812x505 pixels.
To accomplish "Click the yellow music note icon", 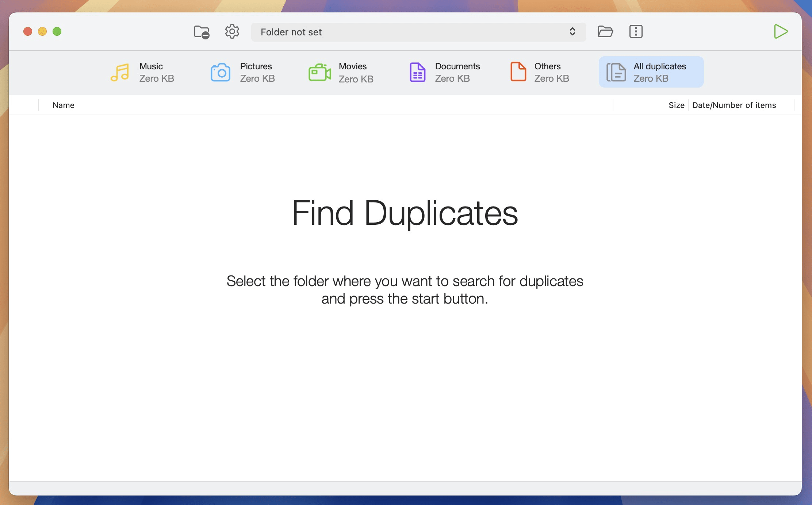I will tap(120, 72).
